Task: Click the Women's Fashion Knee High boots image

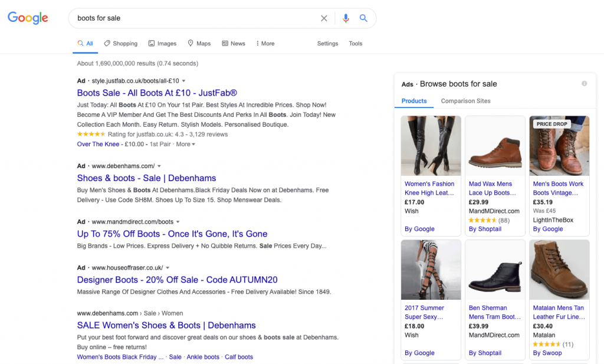Action: click(x=431, y=146)
